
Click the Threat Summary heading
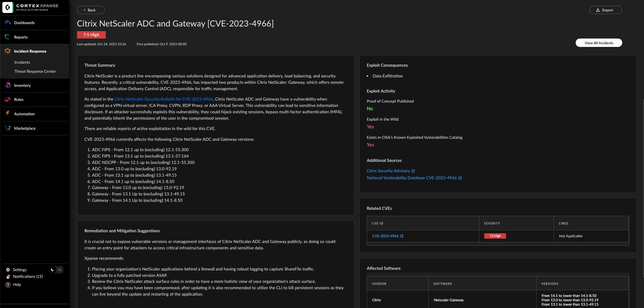(100, 65)
